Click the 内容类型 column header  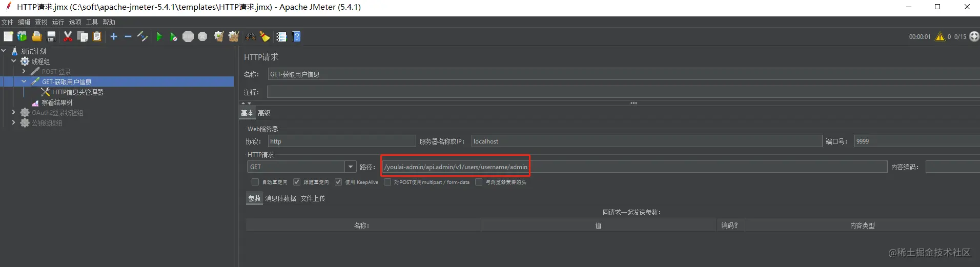click(862, 225)
